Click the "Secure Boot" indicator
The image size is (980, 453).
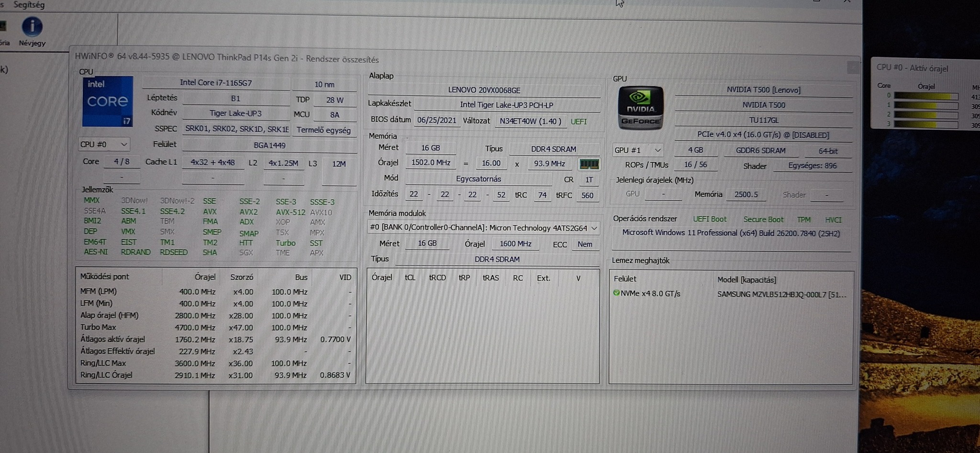(763, 219)
